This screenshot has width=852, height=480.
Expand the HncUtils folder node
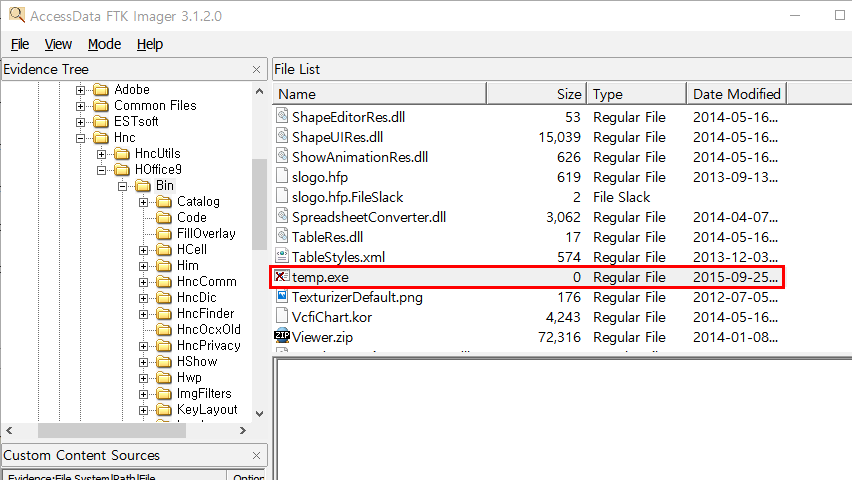(x=102, y=154)
